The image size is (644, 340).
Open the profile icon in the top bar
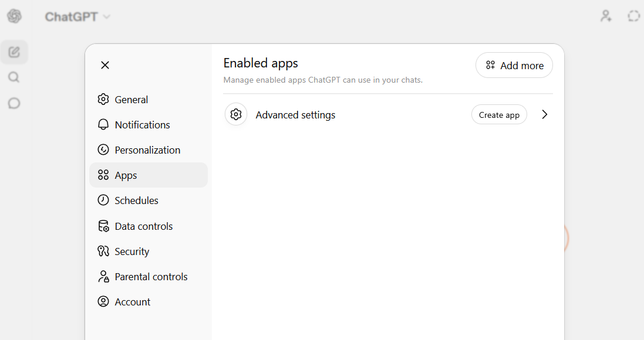click(x=606, y=16)
